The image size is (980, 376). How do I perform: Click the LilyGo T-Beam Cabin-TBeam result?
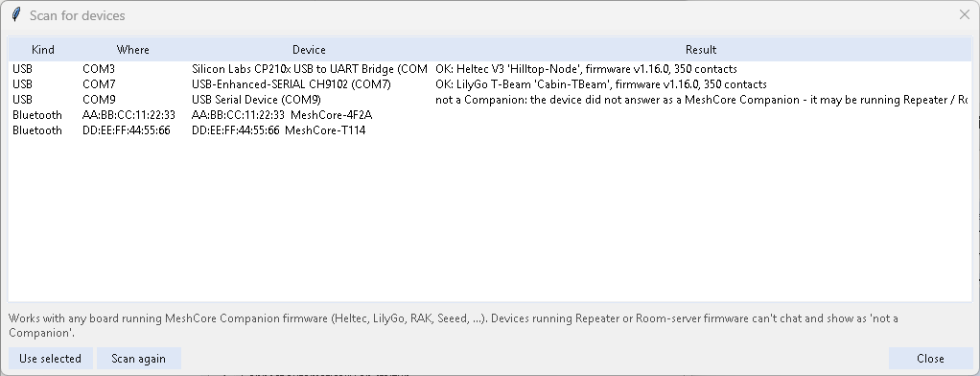click(601, 83)
